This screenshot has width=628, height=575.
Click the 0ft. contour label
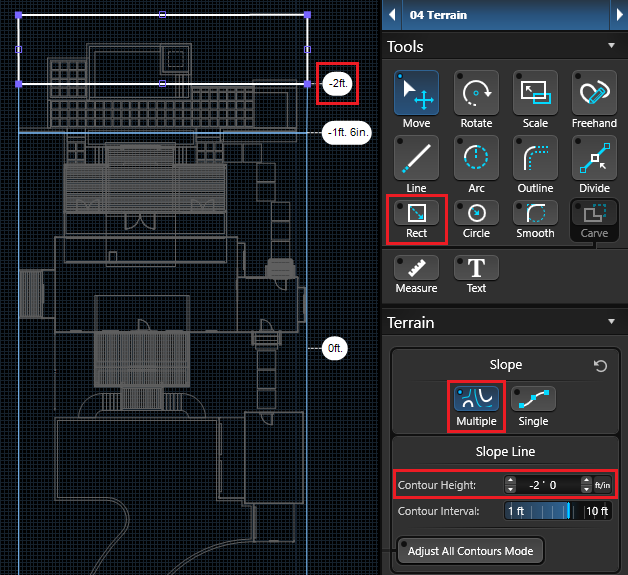click(x=335, y=348)
